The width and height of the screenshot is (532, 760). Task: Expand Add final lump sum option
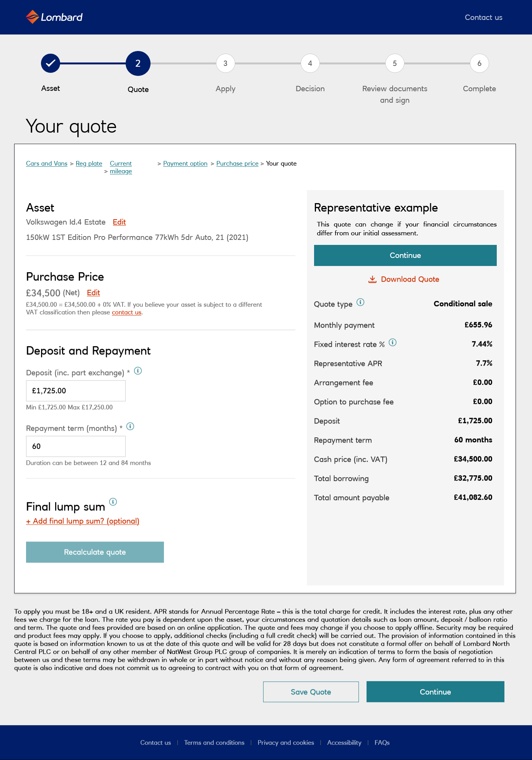tap(83, 521)
